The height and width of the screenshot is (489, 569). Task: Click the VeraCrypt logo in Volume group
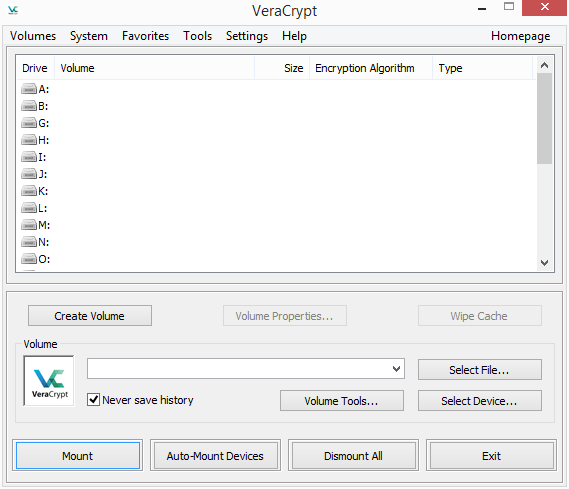49,381
